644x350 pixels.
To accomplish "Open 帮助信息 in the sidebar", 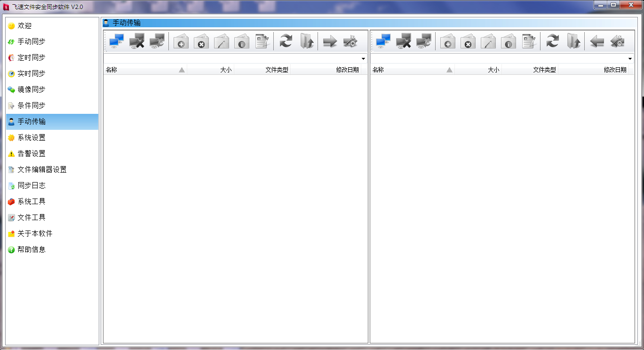I will [x=32, y=249].
